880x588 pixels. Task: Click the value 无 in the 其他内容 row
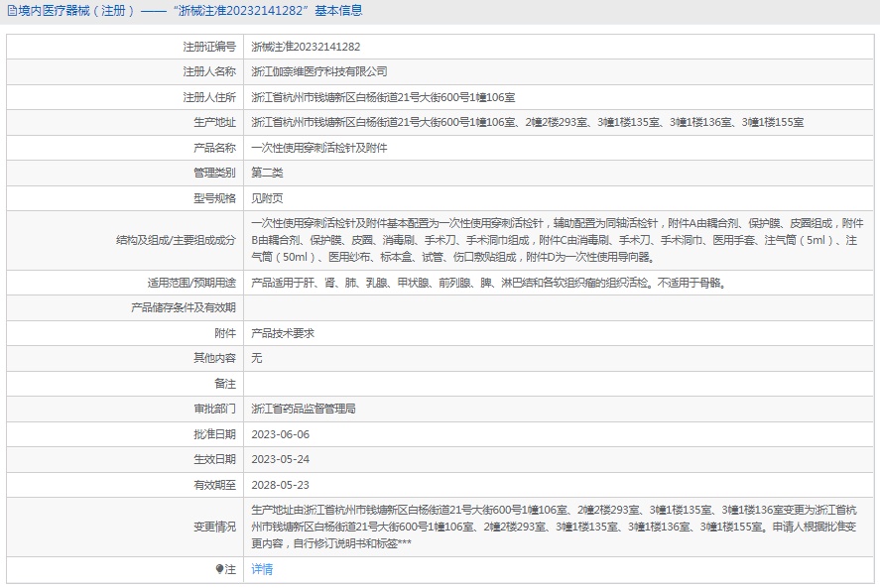click(257, 358)
